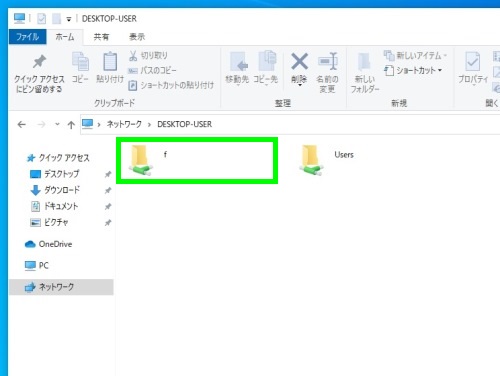500x376 pixels.
Task: Click ネットワーク in the address bar
Action: [124, 124]
